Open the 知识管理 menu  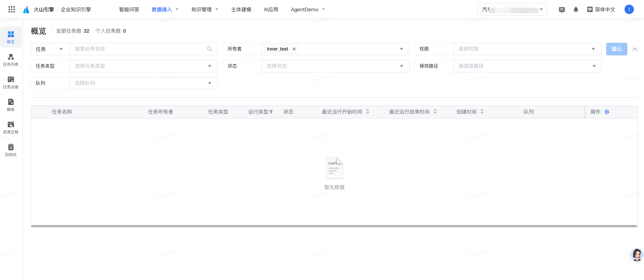[x=205, y=10]
